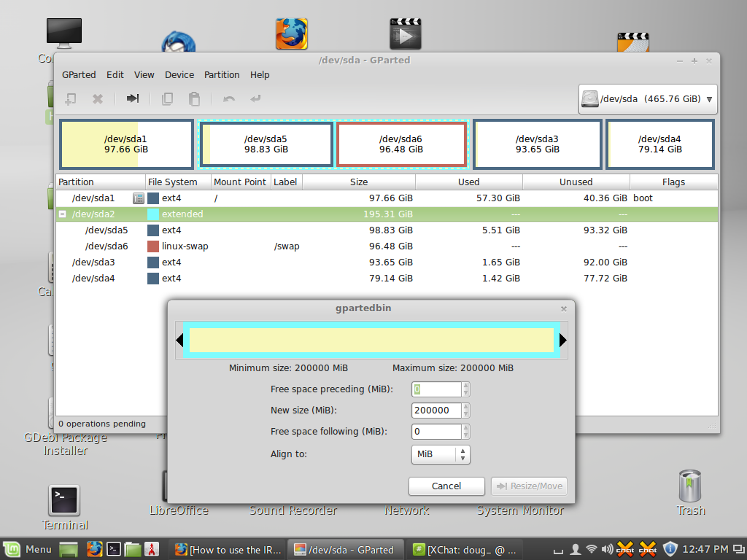Screen dimensions: 747x560
Task: Click the Copy partition toolbar icon
Action: click(x=167, y=99)
